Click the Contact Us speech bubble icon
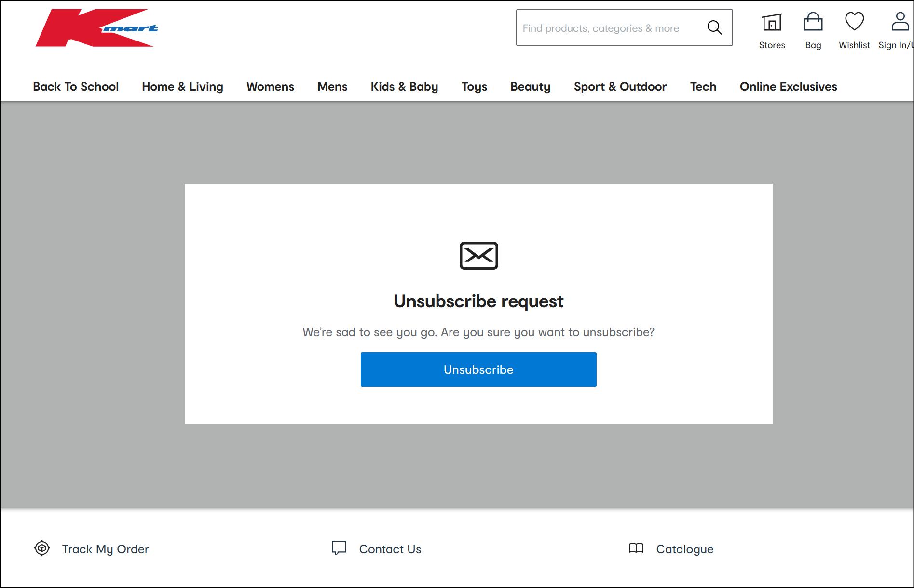 (x=339, y=548)
